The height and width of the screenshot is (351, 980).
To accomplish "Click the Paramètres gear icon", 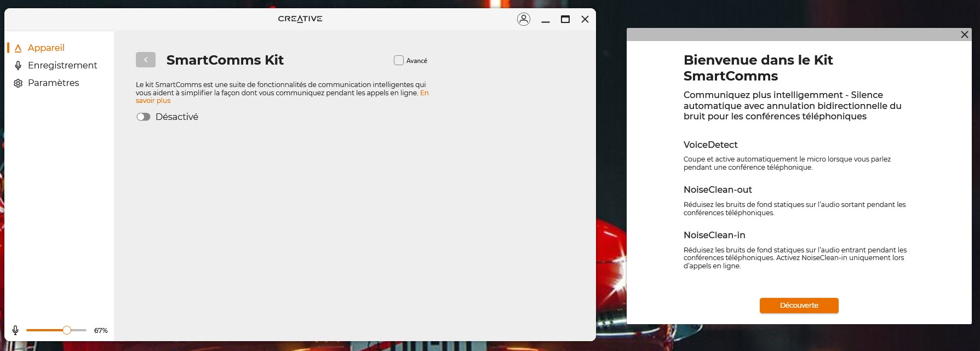I will coord(18,83).
